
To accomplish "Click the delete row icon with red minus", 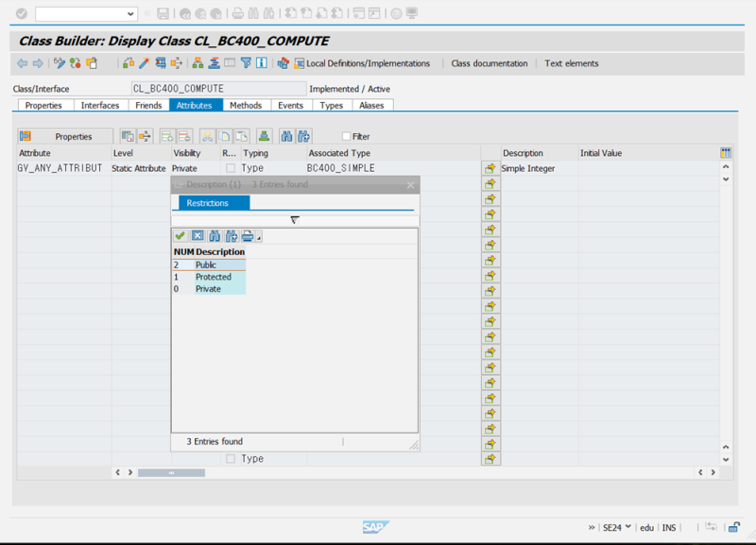I will pos(184,136).
